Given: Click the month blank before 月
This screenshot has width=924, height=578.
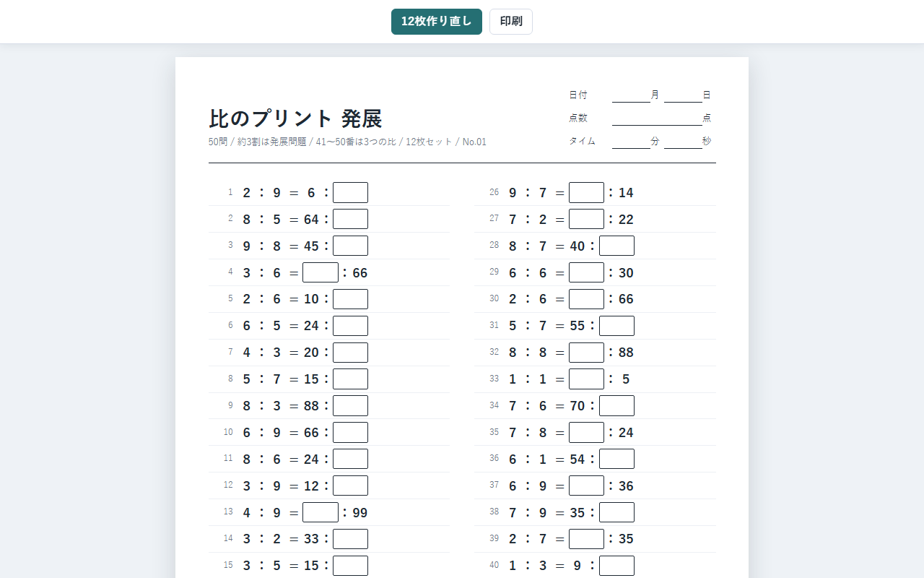Looking at the screenshot, I should tap(631, 95).
